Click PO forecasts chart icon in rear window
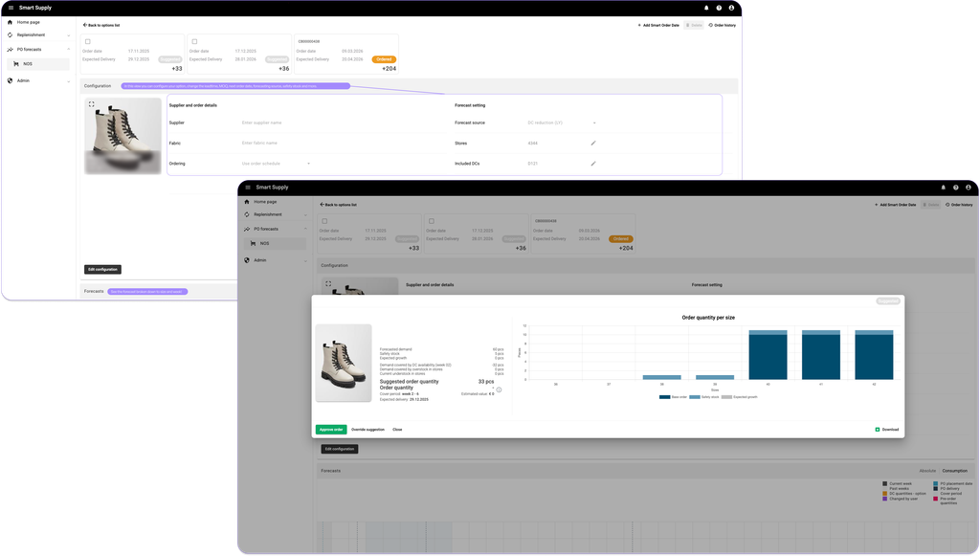 pyautogui.click(x=10, y=50)
